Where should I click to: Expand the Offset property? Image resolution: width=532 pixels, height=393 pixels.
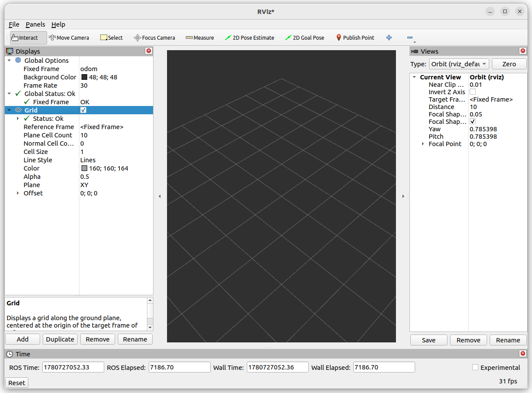[x=18, y=193]
